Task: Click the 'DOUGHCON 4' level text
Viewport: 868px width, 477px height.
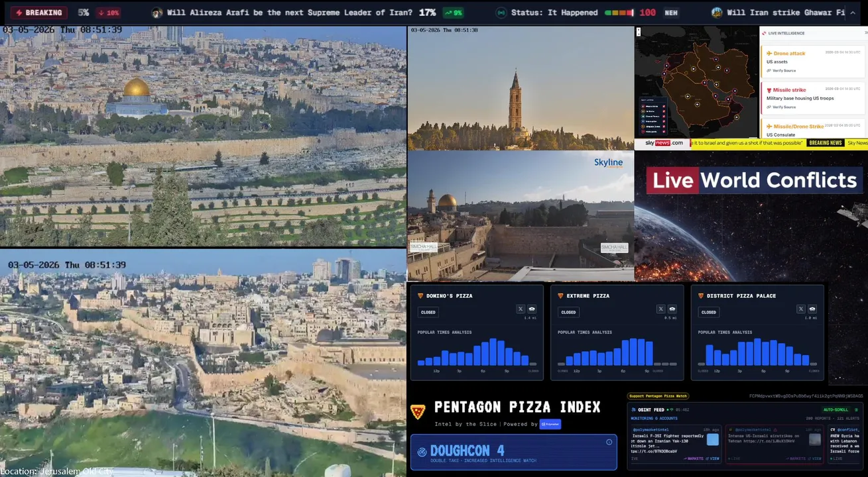Action: click(x=467, y=450)
